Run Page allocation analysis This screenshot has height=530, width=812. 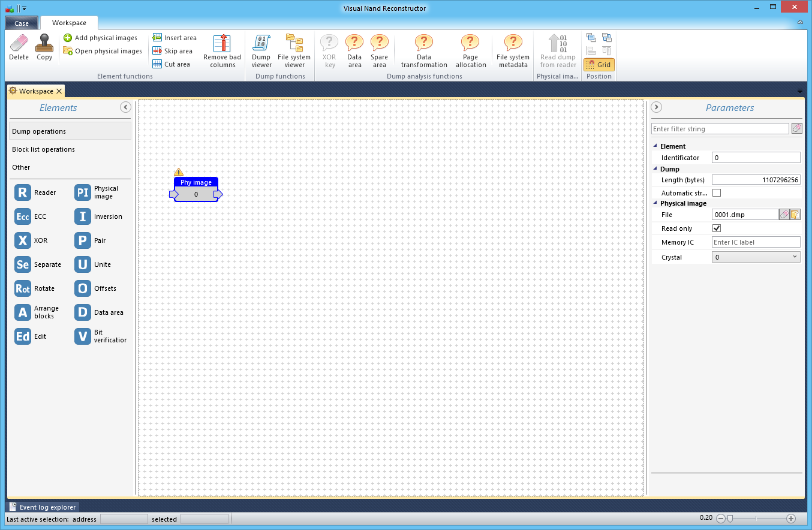(471, 51)
